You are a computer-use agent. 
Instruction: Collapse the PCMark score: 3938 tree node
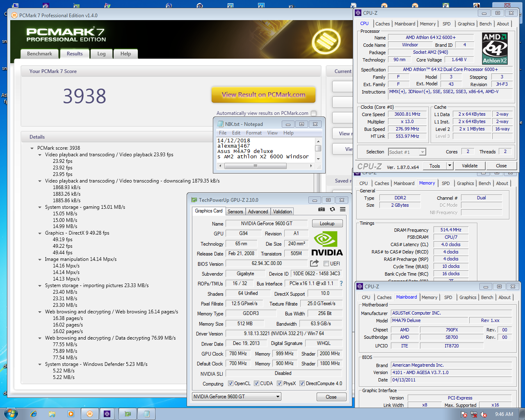(32, 148)
